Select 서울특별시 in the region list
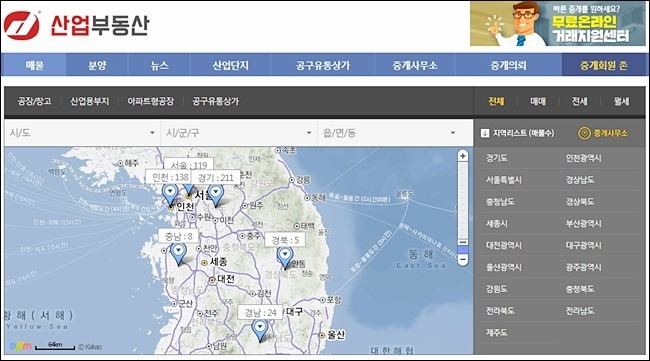Viewport: 650px width, 361px height. (x=503, y=180)
